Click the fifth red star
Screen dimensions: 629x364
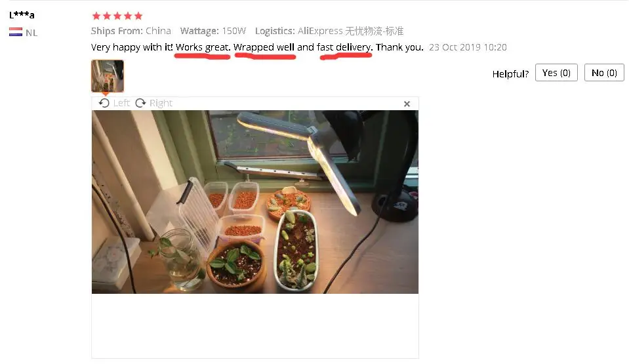[138, 16]
